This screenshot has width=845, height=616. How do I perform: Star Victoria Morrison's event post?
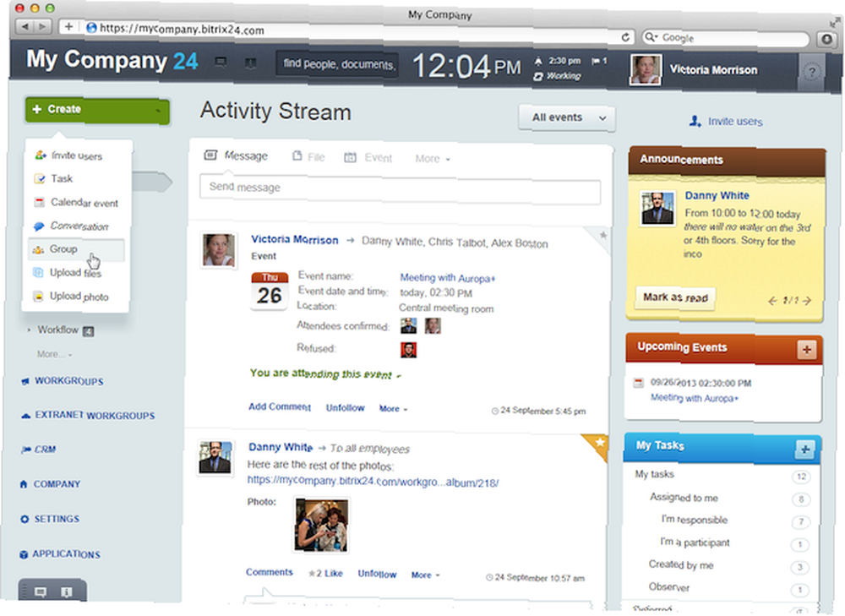pos(603,235)
